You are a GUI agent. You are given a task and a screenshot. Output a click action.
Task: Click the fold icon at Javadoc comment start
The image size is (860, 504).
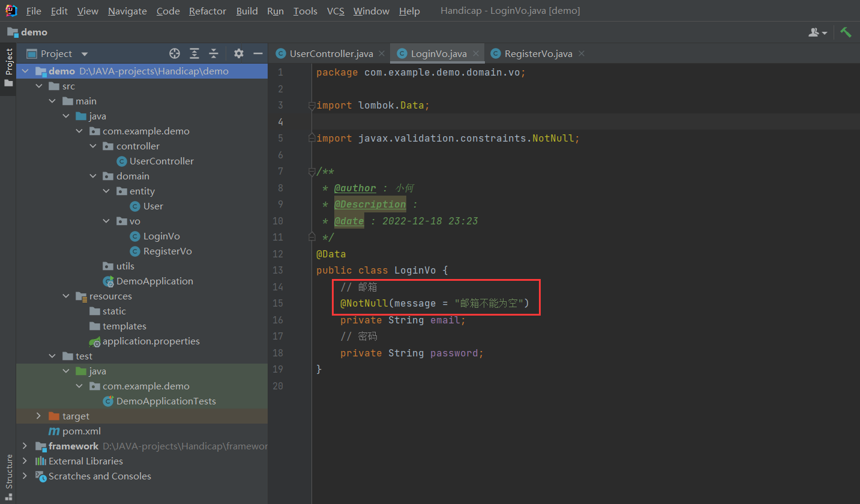coord(311,172)
